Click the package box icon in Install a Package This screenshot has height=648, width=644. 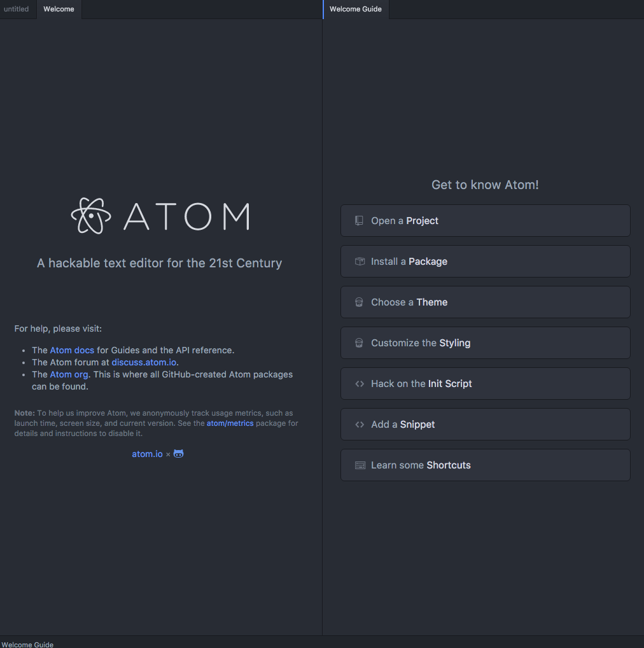(360, 262)
